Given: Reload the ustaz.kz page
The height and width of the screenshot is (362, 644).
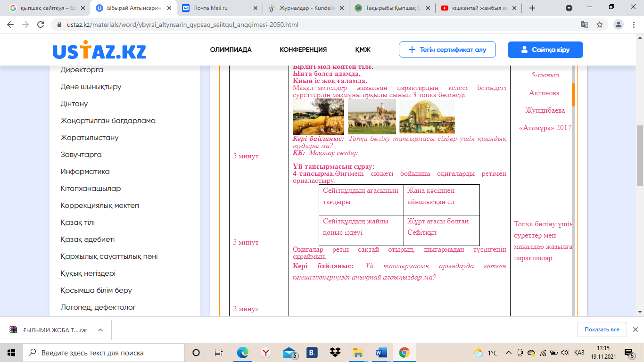Looking at the screenshot, I should click(41, 25).
